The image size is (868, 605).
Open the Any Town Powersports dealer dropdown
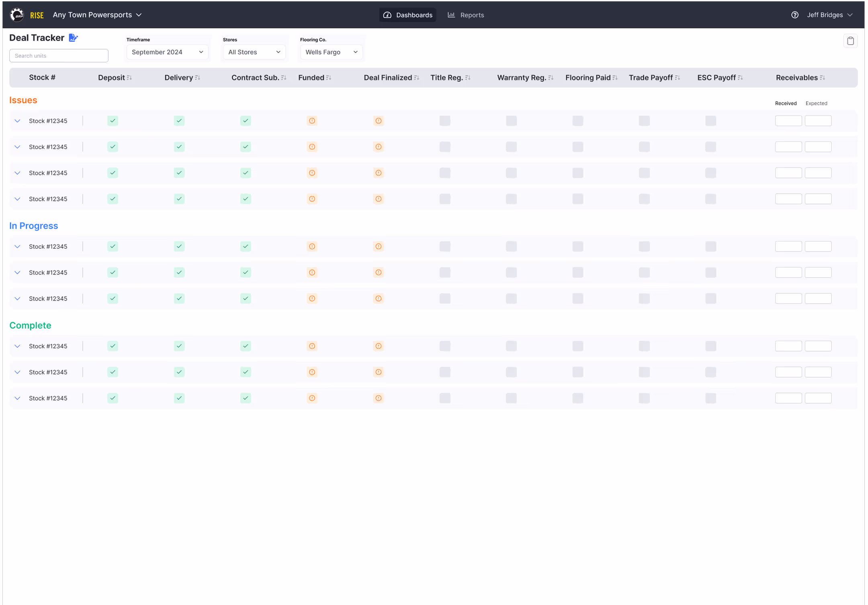97,15
